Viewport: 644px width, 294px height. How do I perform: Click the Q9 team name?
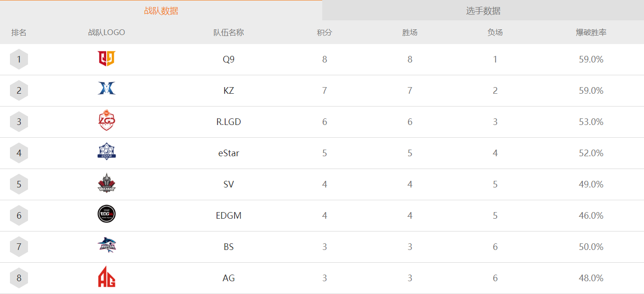click(x=228, y=60)
